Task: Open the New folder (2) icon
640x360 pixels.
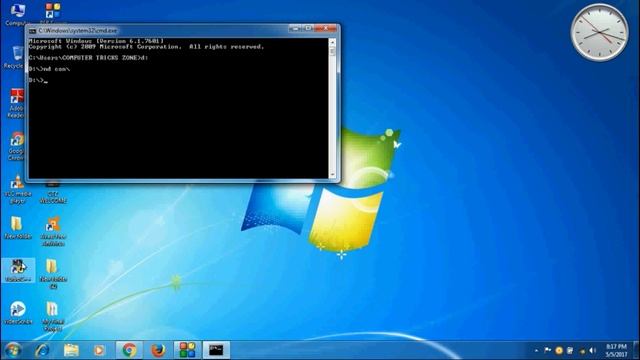Action: click(53, 273)
